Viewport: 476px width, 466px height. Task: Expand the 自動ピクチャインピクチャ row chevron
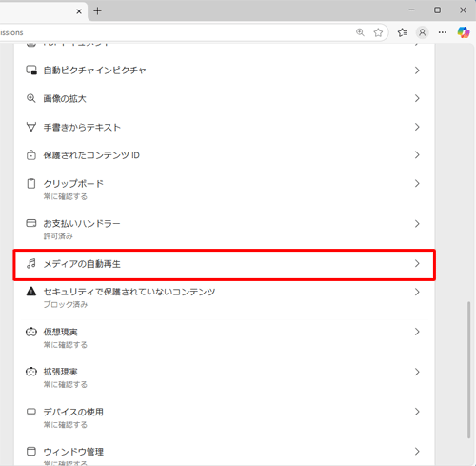pyautogui.click(x=417, y=71)
